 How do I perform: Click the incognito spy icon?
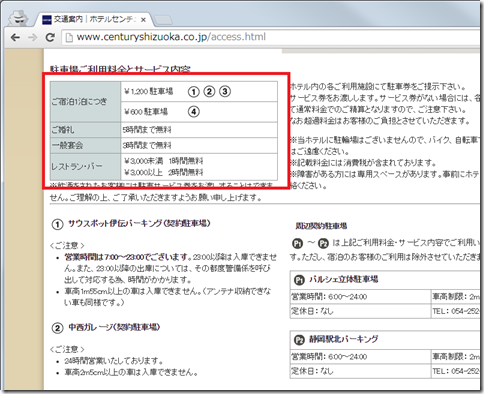(x=18, y=18)
